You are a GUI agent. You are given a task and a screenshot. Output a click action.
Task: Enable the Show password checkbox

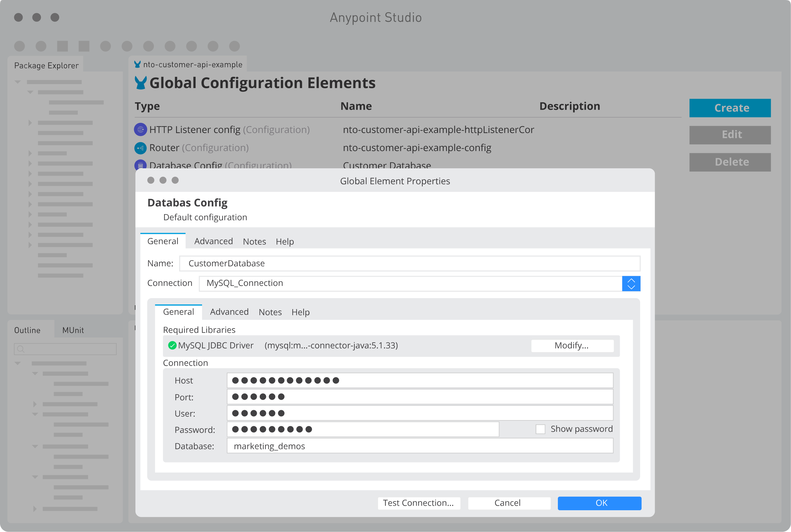point(540,429)
